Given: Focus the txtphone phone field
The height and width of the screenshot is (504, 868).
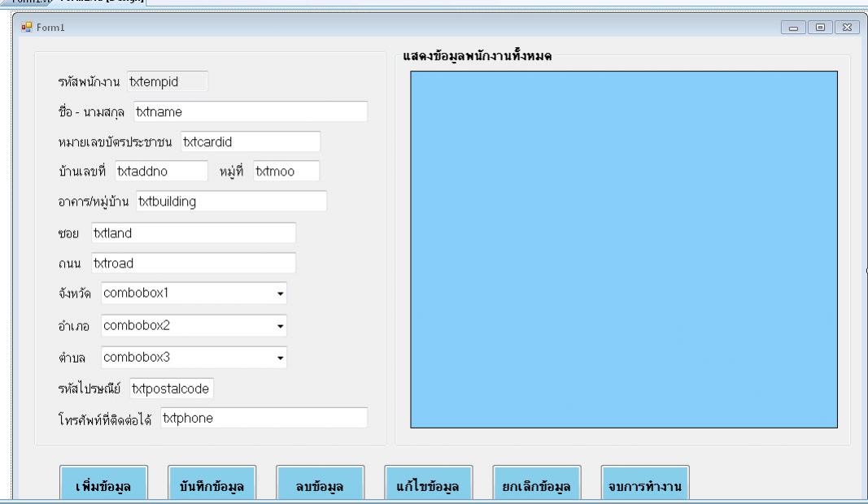Looking at the screenshot, I should [264, 418].
